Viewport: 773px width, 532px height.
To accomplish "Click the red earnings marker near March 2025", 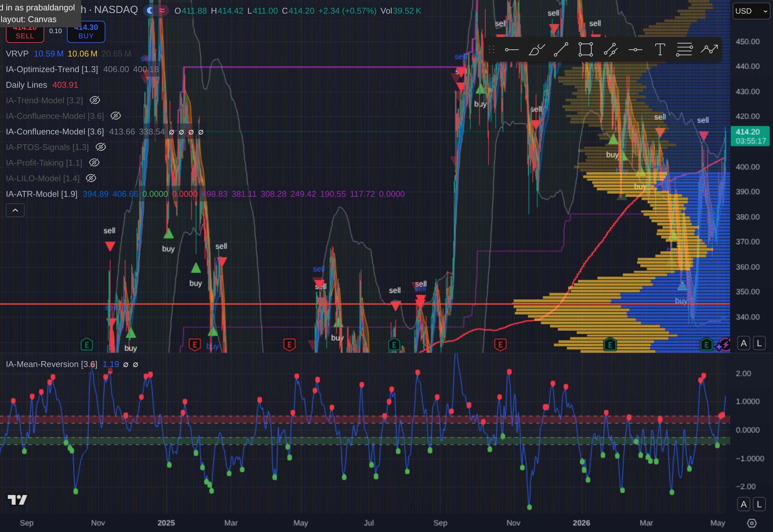I will tap(195, 345).
